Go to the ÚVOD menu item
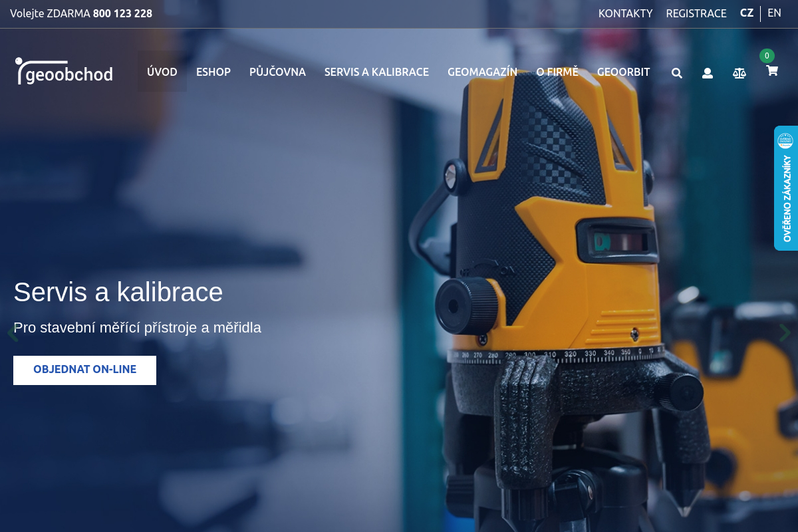The image size is (798, 532). pos(162,72)
